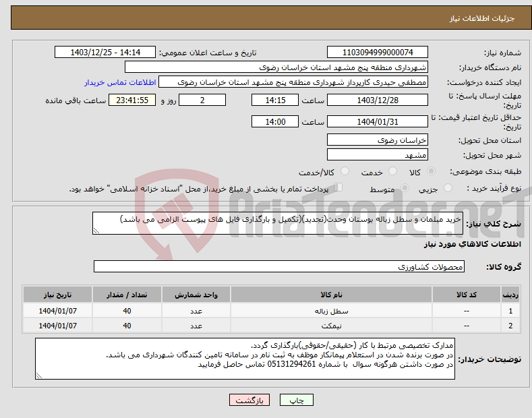Click the شهر محل تحویل field مشهد
The width and height of the screenshot is (532, 418).
coord(378,154)
